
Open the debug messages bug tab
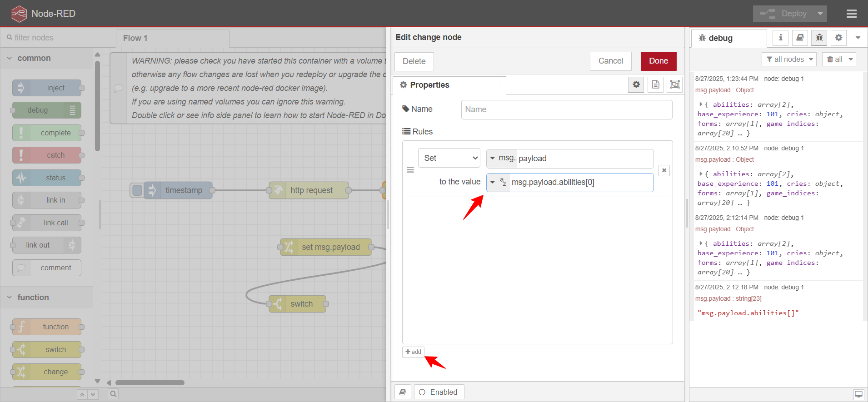tap(819, 38)
